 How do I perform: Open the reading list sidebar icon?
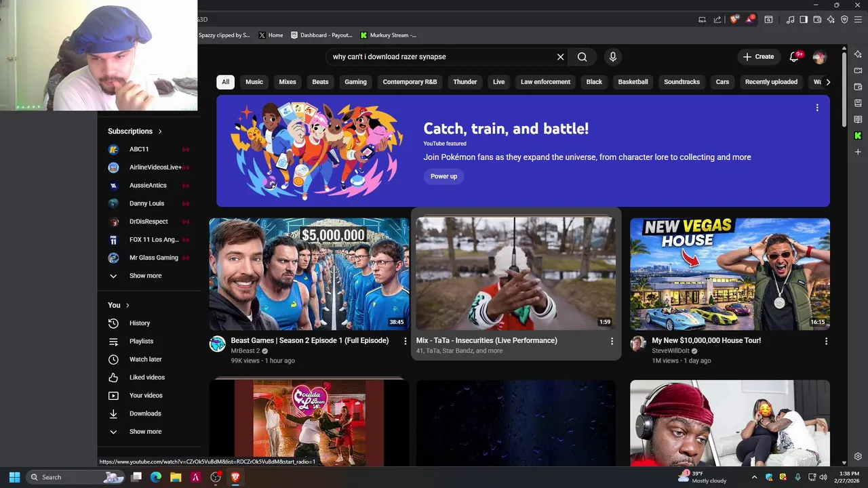pyautogui.click(x=858, y=119)
